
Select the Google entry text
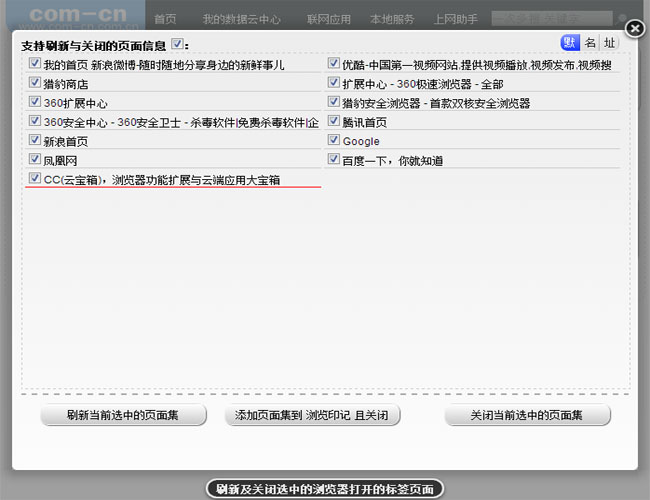(x=361, y=141)
